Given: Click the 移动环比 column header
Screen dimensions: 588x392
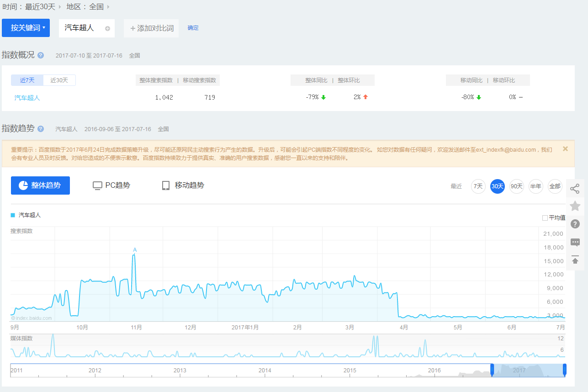Looking at the screenshot, I should 504,80.
